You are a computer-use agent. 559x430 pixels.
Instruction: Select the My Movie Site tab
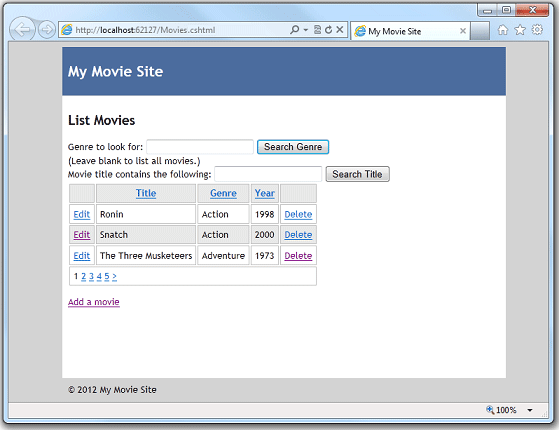click(410, 31)
